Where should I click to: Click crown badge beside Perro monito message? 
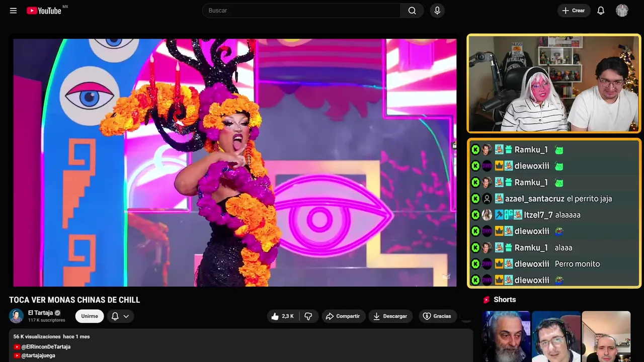coord(499,264)
